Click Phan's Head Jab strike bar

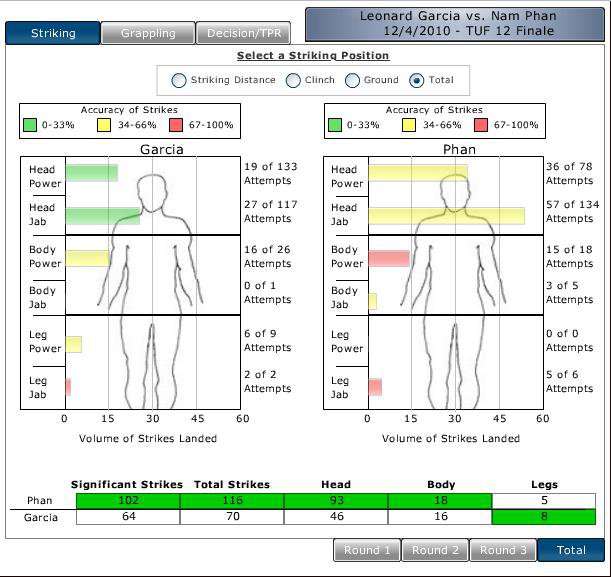pyautogui.click(x=446, y=215)
